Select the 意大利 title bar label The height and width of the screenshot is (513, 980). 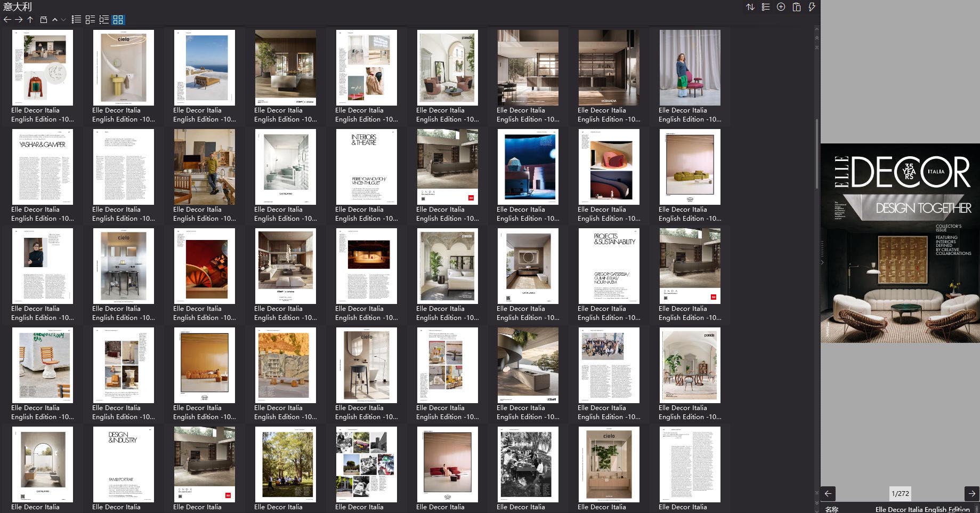point(17,7)
